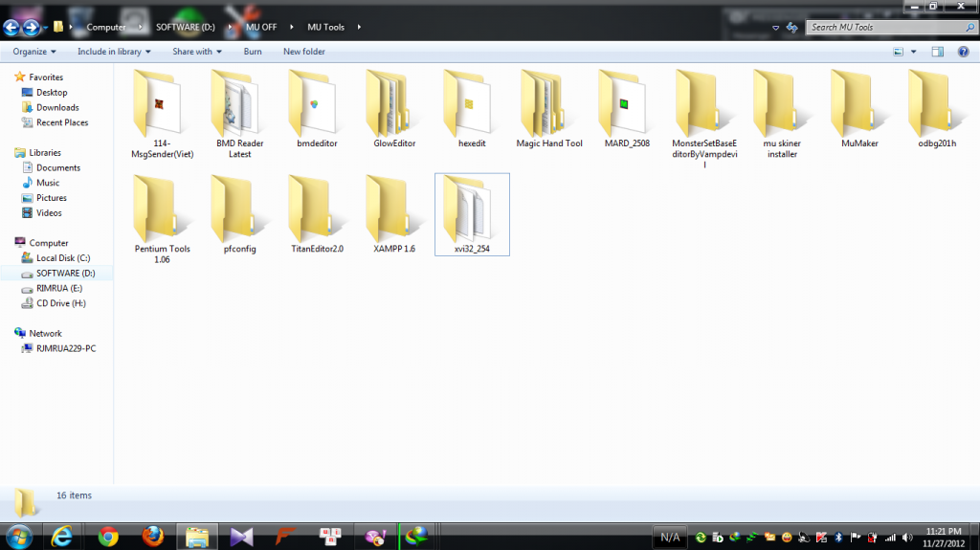Open Downloads in the Favorites list
980x550 pixels.
click(x=57, y=107)
